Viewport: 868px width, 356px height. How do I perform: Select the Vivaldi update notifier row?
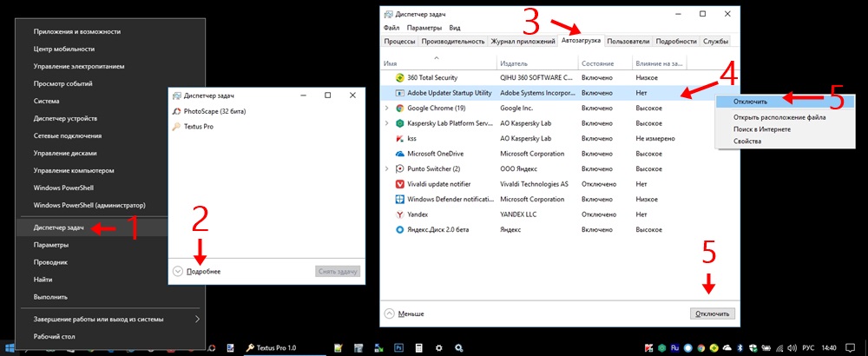(x=558, y=184)
